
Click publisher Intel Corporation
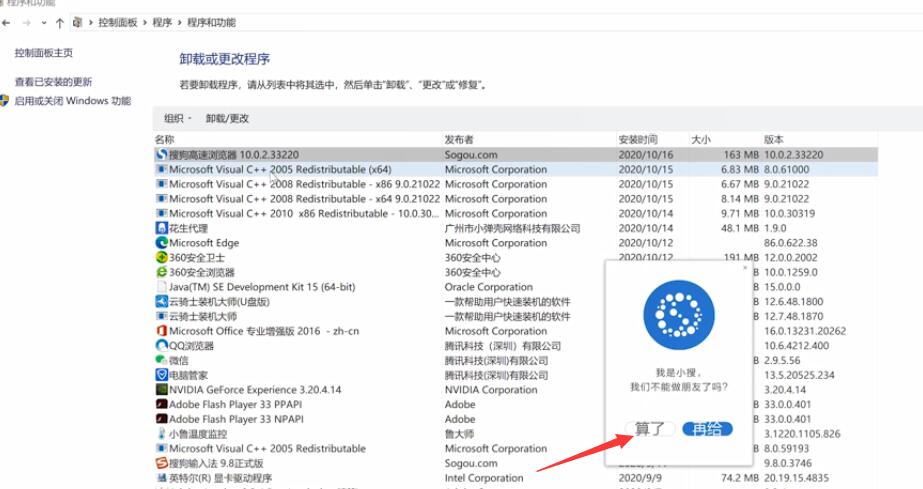point(484,478)
